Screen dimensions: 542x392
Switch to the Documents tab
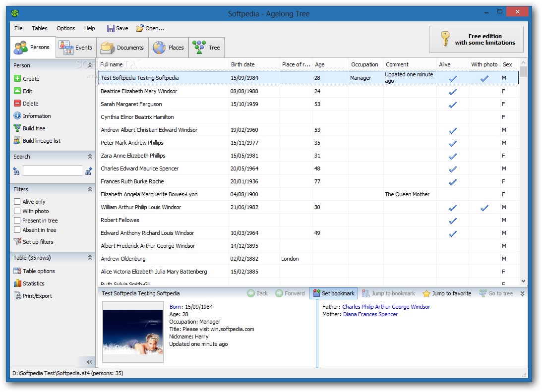(x=122, y=48)
